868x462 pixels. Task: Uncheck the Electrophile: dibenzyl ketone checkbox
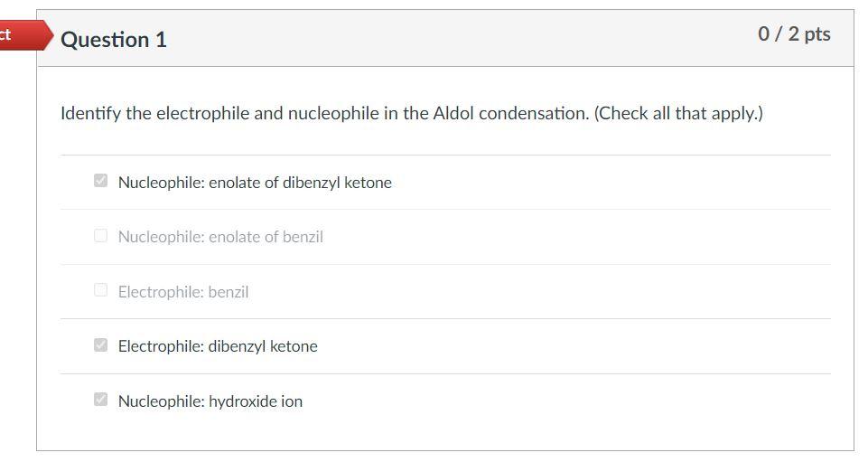pos(101,345)
